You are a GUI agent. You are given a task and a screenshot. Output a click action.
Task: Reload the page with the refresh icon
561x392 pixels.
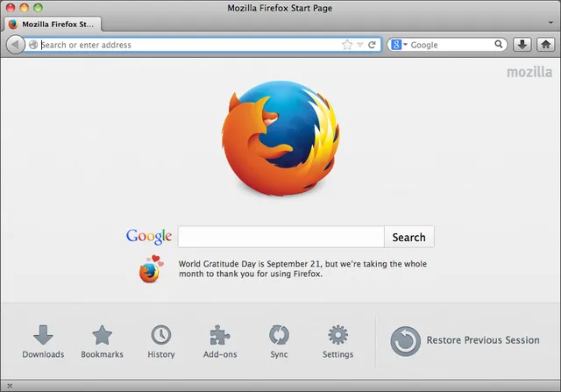pos(372,45)
